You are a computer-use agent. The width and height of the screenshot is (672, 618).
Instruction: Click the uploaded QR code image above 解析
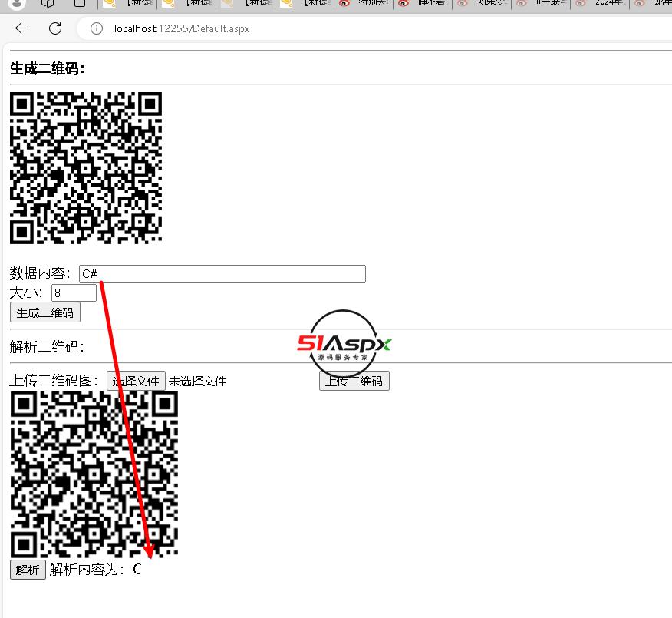pos(94,474)
